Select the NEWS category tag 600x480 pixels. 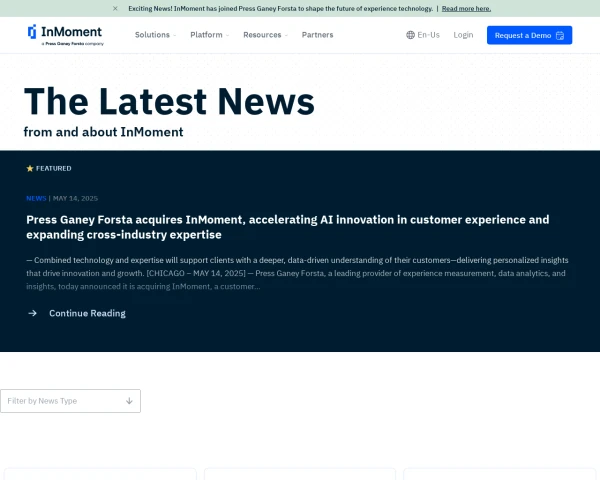(36, 198)
